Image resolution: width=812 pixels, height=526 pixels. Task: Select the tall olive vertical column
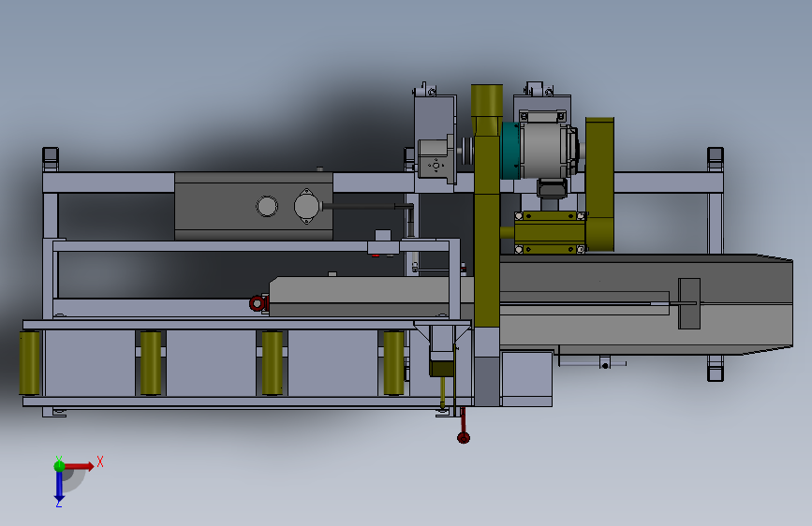[x=487, y=206]
